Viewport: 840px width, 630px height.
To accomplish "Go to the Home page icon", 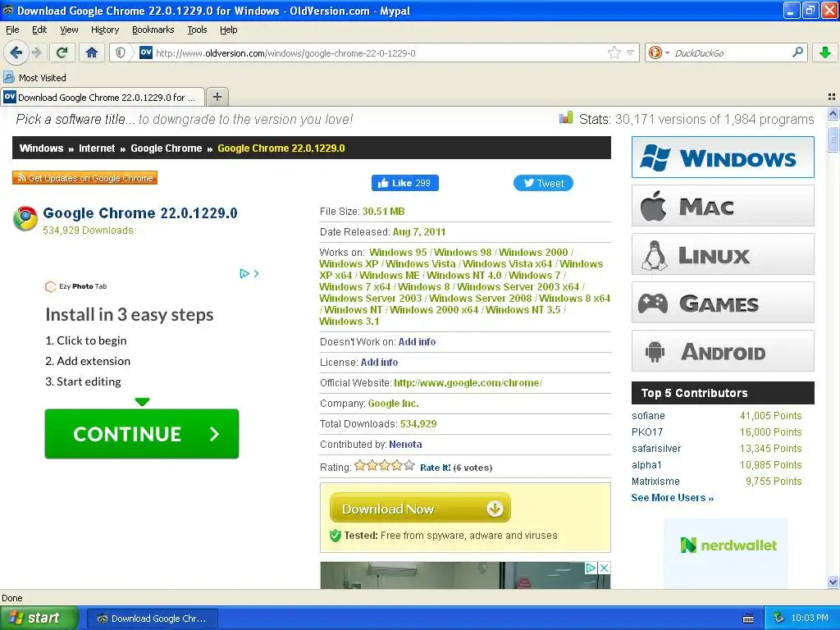I will (x=92, y=52).
